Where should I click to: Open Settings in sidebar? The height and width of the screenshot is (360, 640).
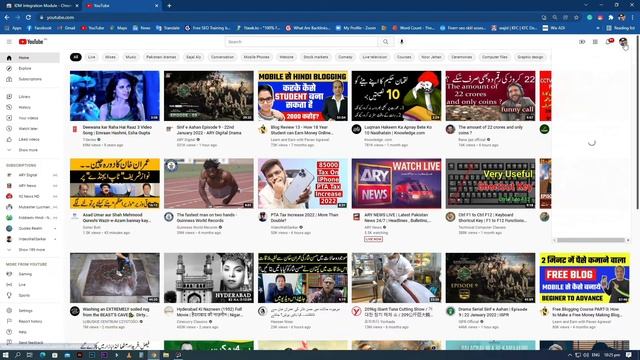pyautogui.click(x=30, y=311)
